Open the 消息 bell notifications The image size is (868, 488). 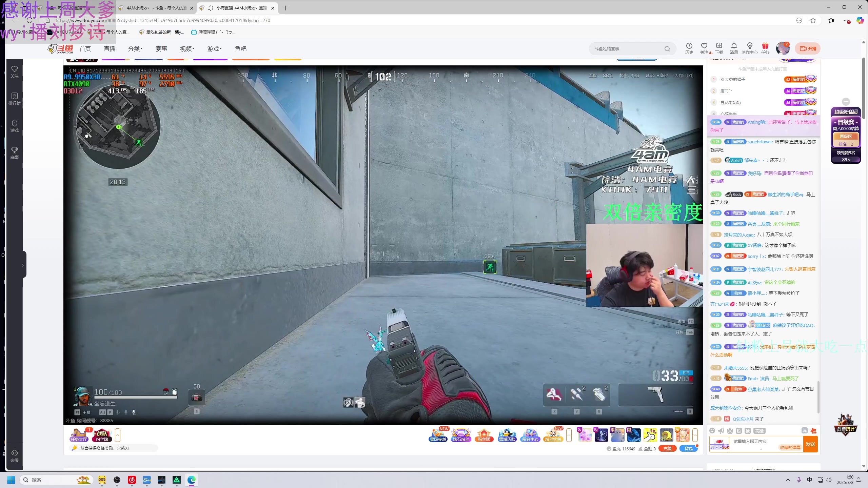click(734, 48)
